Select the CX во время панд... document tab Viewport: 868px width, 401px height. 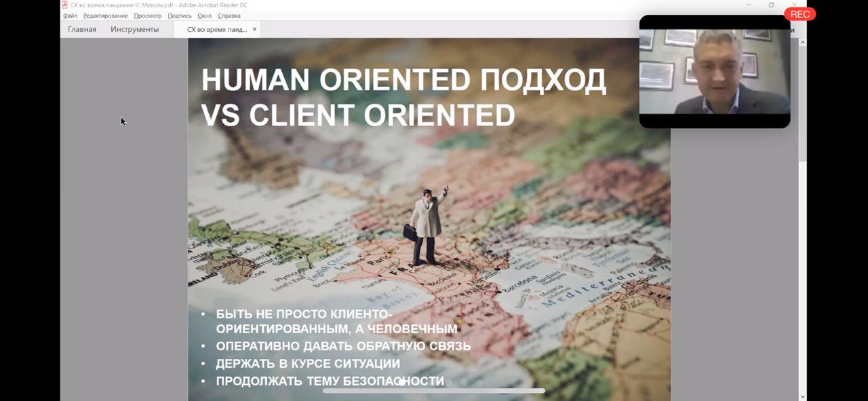tap(216, 29)
